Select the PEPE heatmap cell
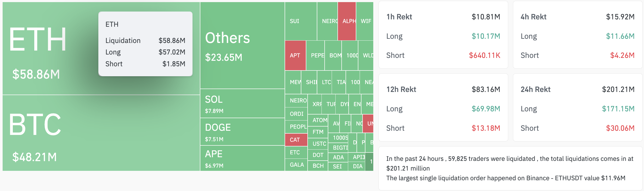 [315, 56]
